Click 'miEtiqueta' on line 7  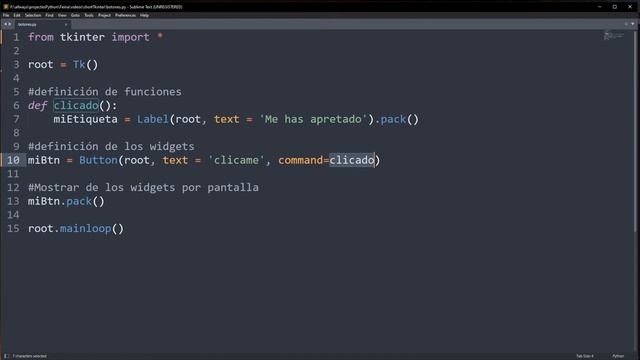[x=85, y=119]
